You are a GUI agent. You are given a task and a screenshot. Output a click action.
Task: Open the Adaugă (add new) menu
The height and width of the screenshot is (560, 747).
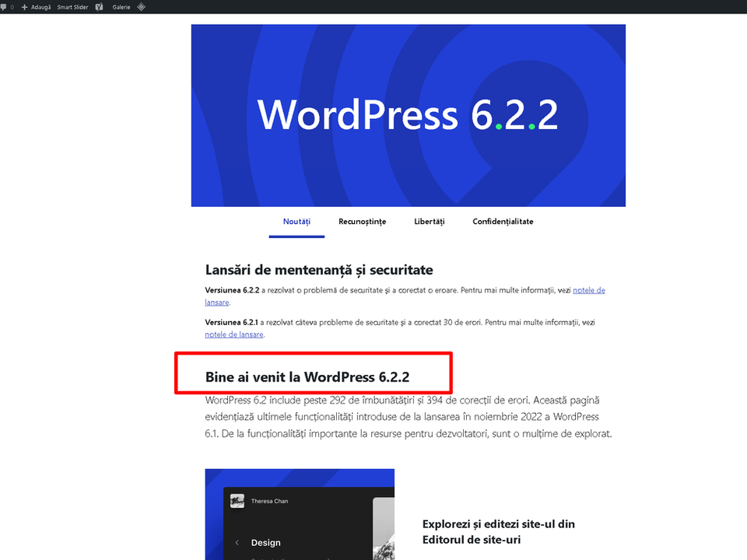(x=37, y=7)
